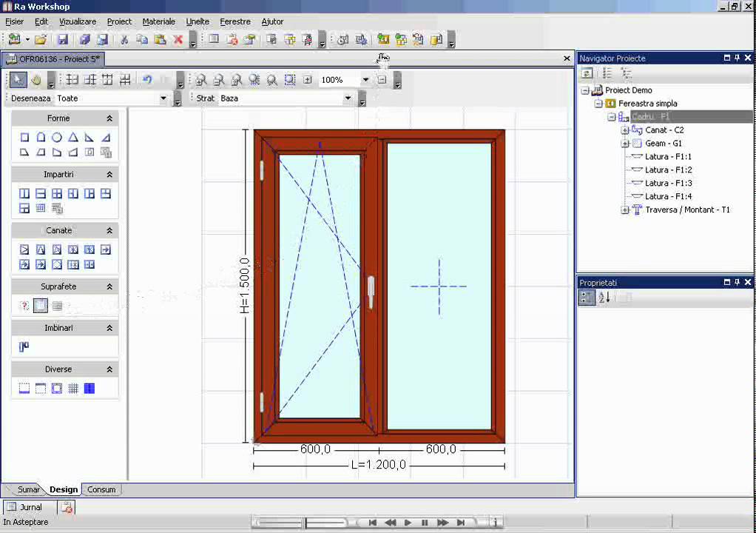Click the red X Delete icon
756x533 pixels.
coord(178,39)
